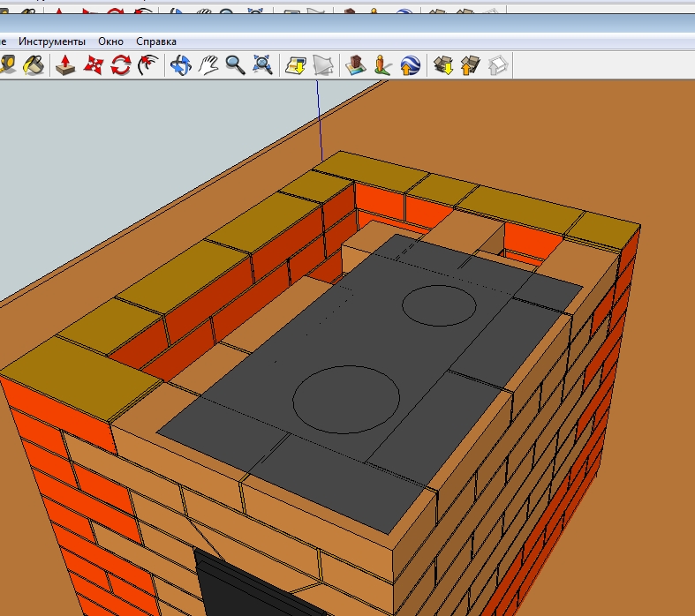Click the Add New Building icon
695x616 pixels.
point(354,64)
